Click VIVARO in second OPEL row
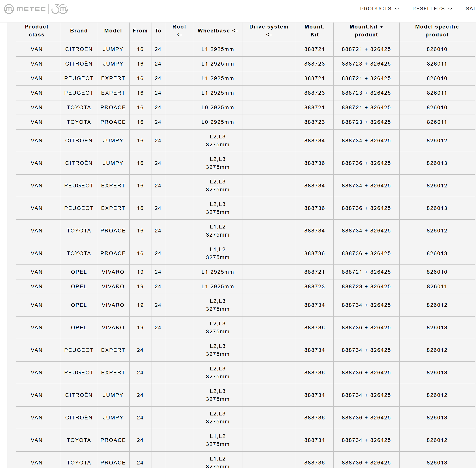The width and height of the screenshot is (476, 468). point(113,286)
